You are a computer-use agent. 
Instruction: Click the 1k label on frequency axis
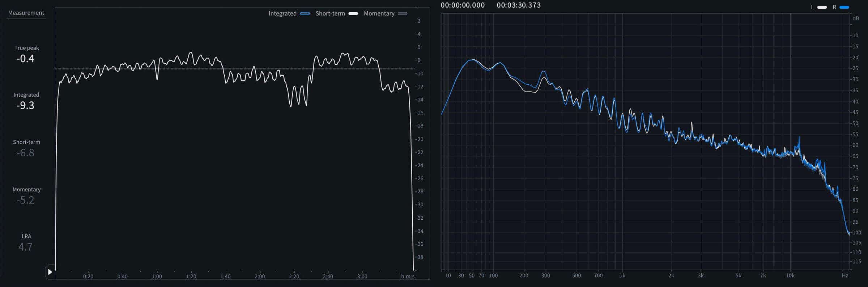tap(622, 275)
